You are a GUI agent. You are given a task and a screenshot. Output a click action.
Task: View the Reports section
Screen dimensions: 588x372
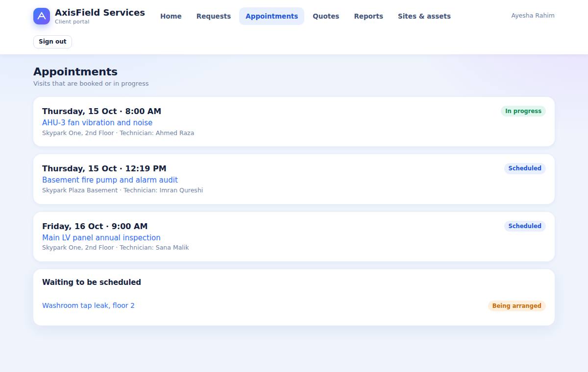click(x=368, y=16)
